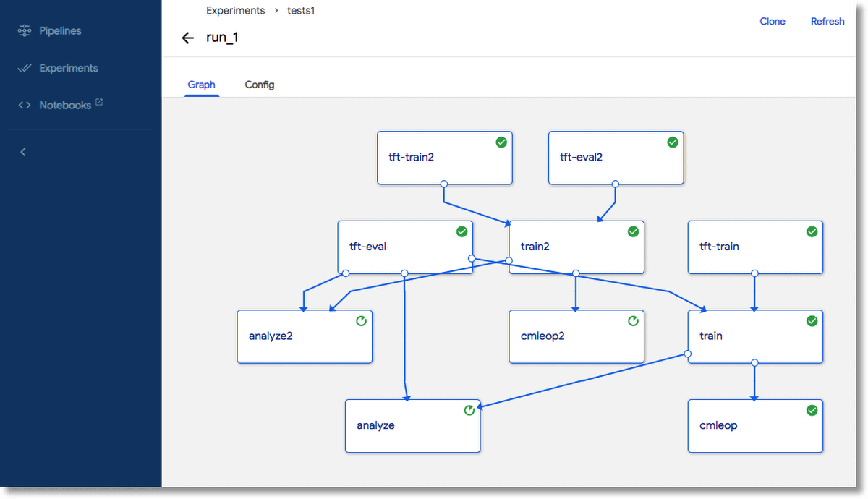The image size is (868, 499).
Task: Open Pipelines in the sidebar
Action: tap(60, 31)
